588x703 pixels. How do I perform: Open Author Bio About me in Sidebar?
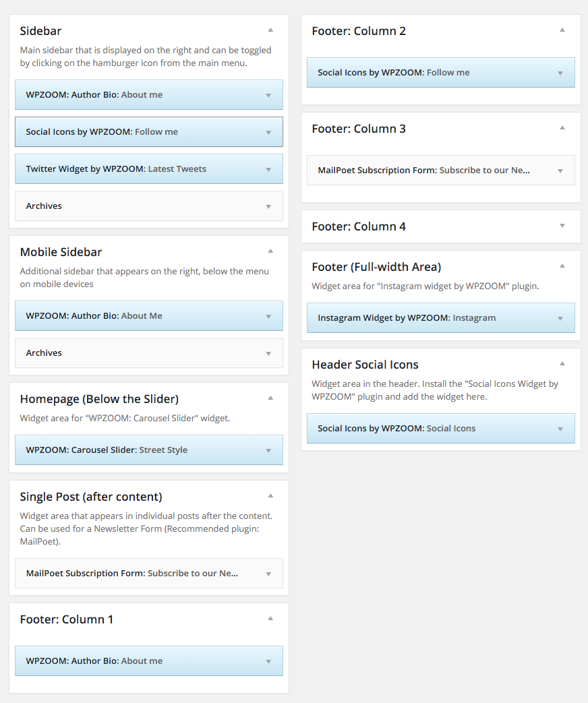point(149,94)
